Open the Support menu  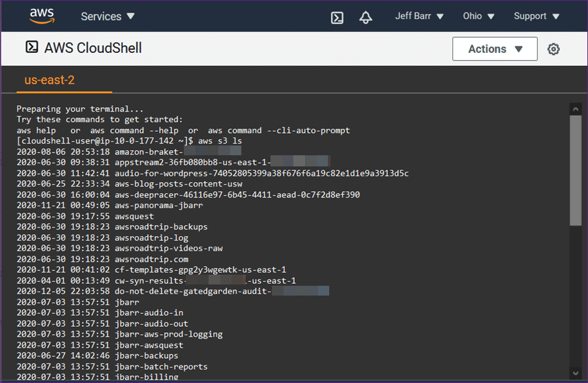[x=536, y=16]
